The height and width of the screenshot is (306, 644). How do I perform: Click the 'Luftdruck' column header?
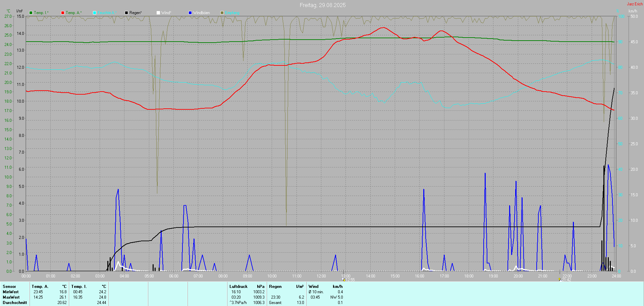tap(238, 287)
